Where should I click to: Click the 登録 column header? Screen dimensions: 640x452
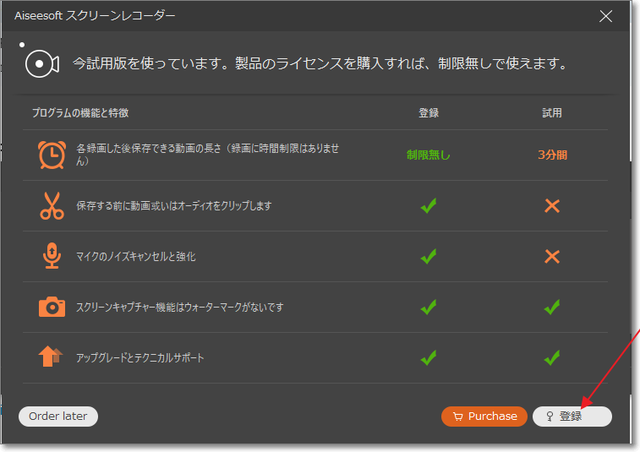tap(428, 113)
